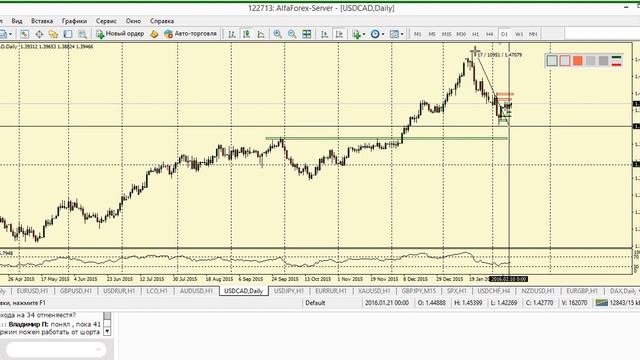640x360 pixels.
Task: Switch to GBPUSD,H1 chart tab
Action: 76,291
